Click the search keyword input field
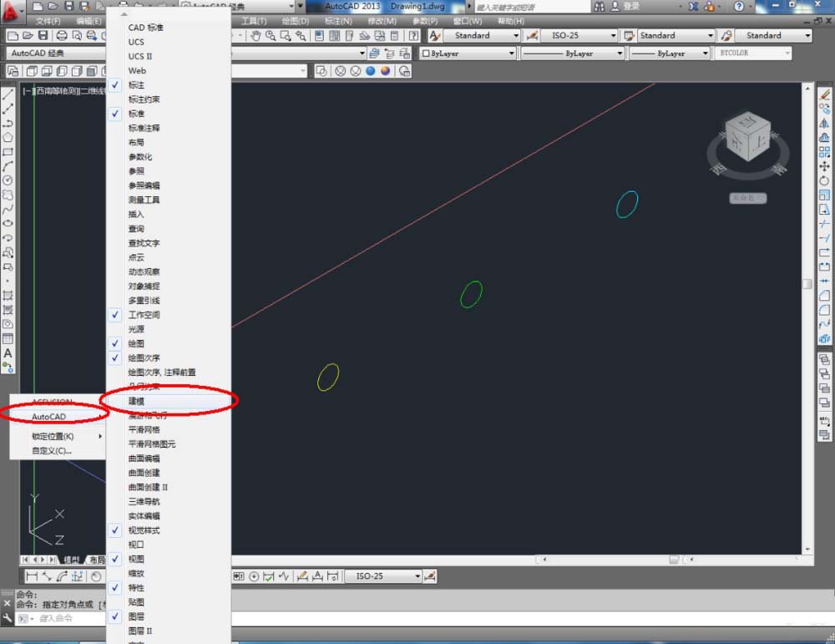This screenshot has width=835, height=644. [531, 7]
